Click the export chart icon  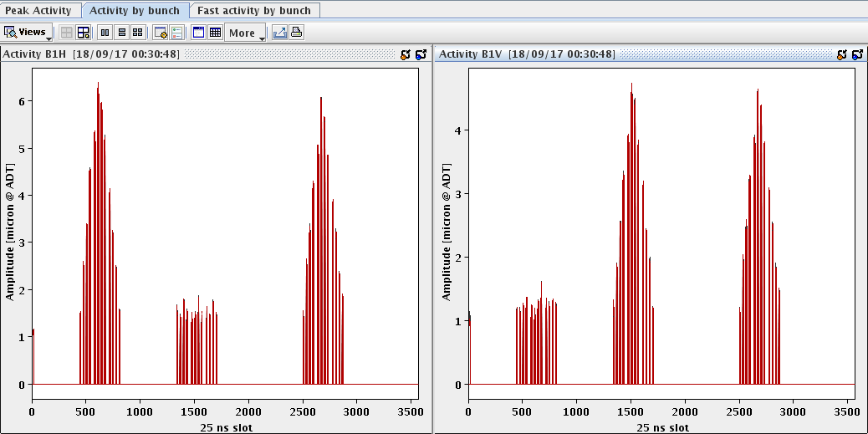point(280,33)
